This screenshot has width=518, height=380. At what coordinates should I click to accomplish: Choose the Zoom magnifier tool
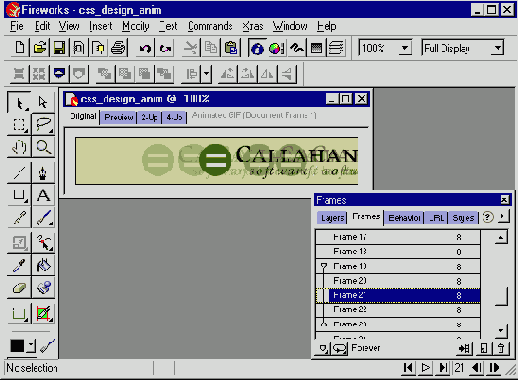(44, 147)
